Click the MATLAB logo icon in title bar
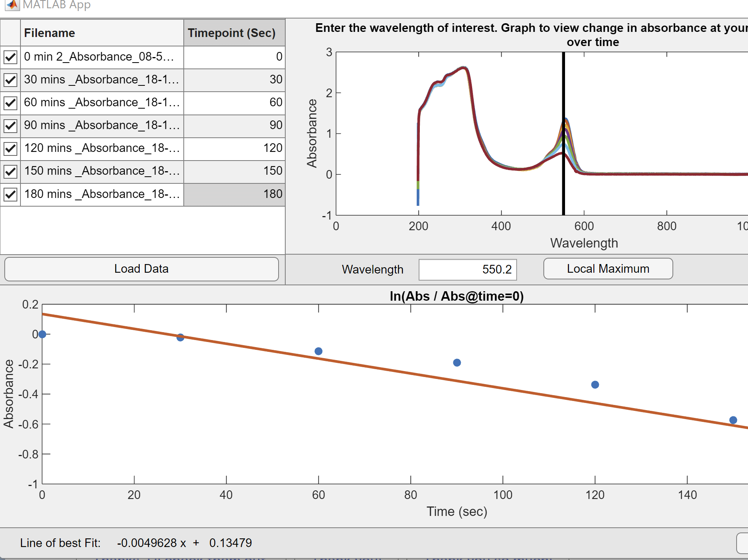This screenshot has height=560, width=748. [x=13, y=5]
